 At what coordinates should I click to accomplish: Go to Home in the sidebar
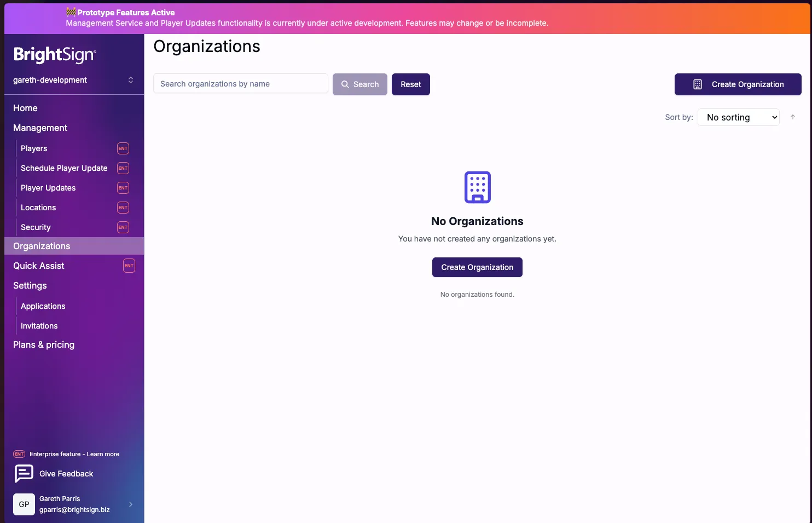click(x=25, y=108)
